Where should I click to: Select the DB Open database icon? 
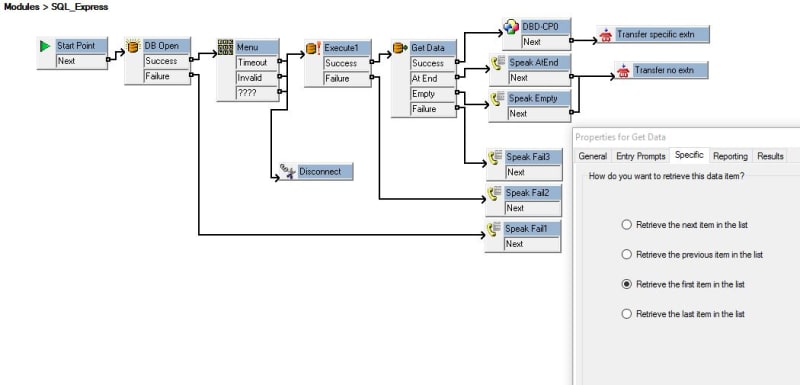(133, 46)
